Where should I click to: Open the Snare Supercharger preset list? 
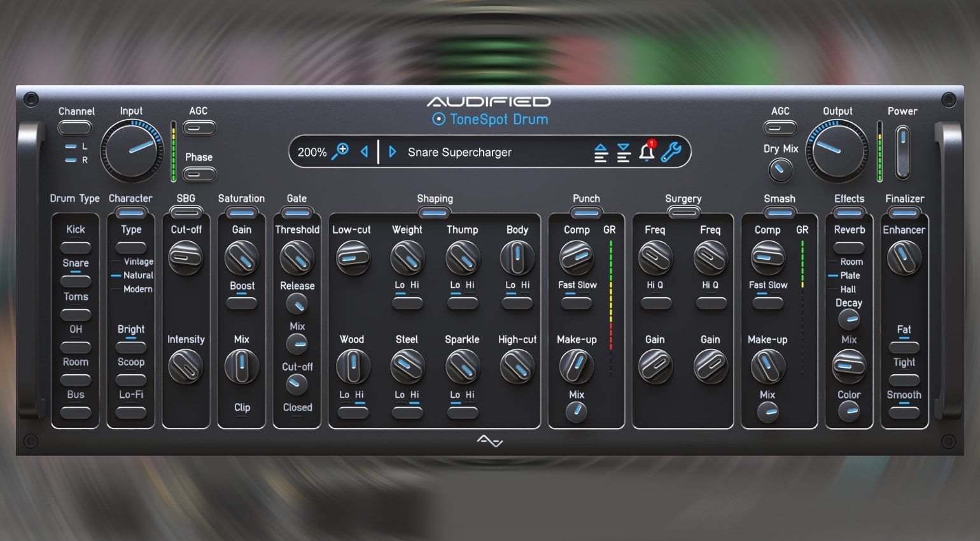(x=459, y=152)
